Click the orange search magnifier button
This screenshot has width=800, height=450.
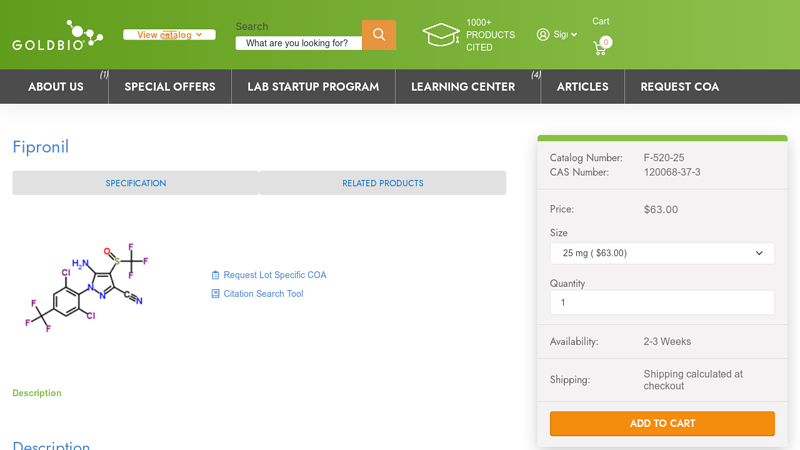379,35
